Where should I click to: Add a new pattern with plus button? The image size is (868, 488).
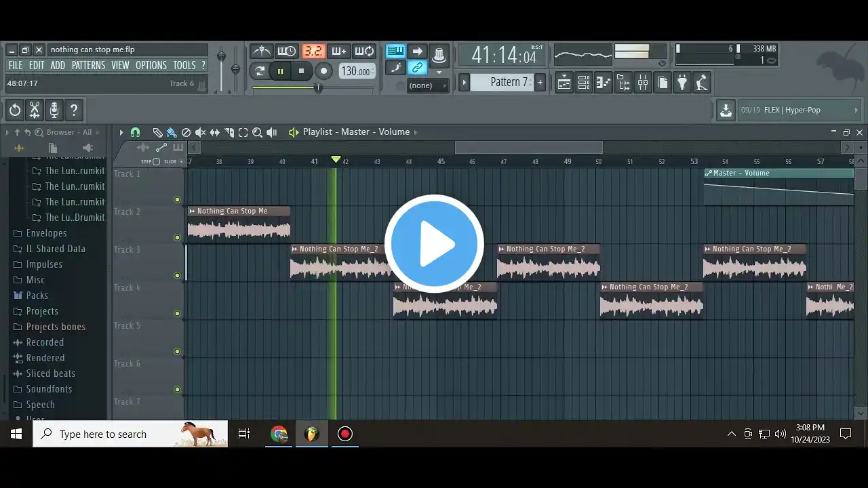[x=540, y=82]
